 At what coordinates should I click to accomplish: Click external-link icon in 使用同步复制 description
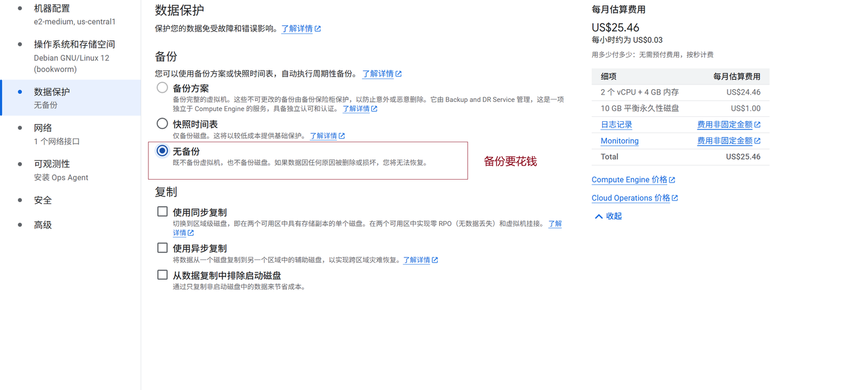click(190, 233)
